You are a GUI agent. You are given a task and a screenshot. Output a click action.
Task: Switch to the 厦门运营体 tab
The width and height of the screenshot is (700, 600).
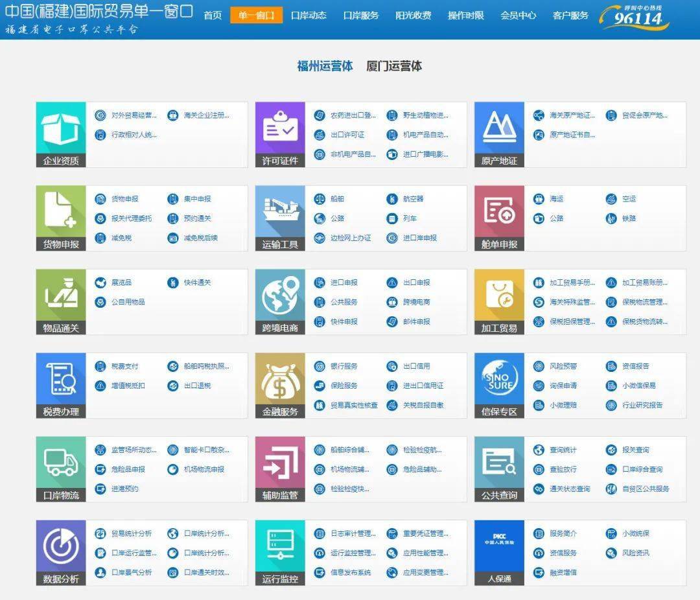[394, 66]
